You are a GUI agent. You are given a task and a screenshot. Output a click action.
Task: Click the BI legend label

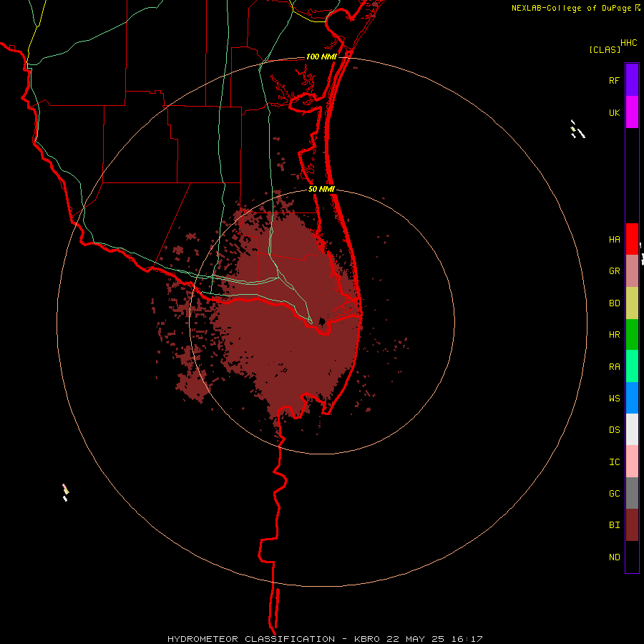614,525
